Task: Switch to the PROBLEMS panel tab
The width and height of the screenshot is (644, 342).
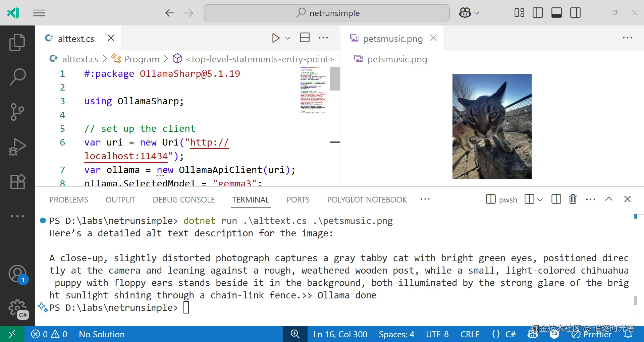Action: point(69,200)
